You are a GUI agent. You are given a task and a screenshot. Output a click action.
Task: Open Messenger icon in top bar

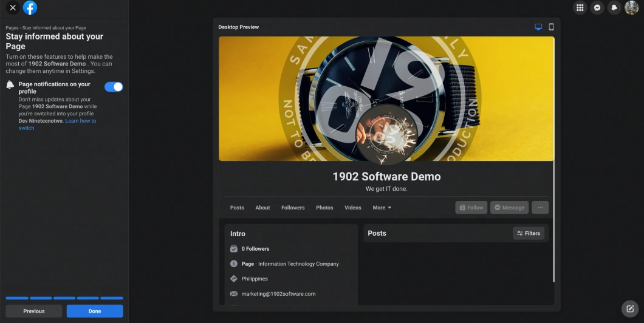(597, 7)
